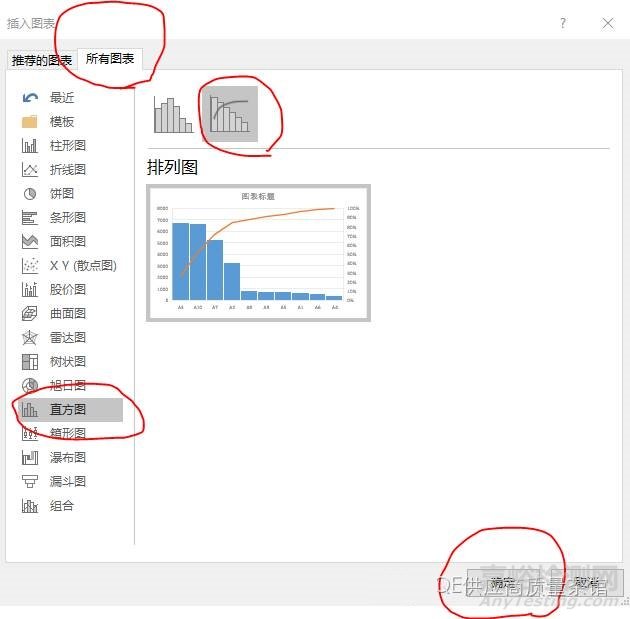
Task: Select the 漏斗图 funnel chart category
Action: point(30,481)
